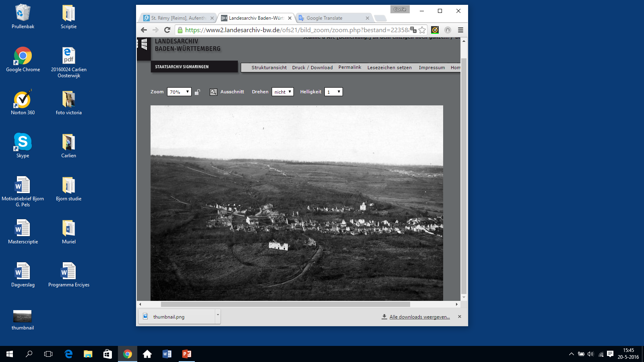Viewport: 644px width, 362px height.
Task: Open the Drehen rotation dropdown
Action: tap(283, 92)
